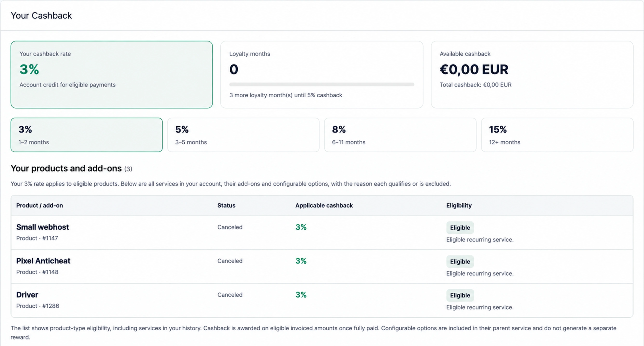Click the 'Your cashback rate' 3% card
Screen dimensions: 644x346
(x=112, y=74)
